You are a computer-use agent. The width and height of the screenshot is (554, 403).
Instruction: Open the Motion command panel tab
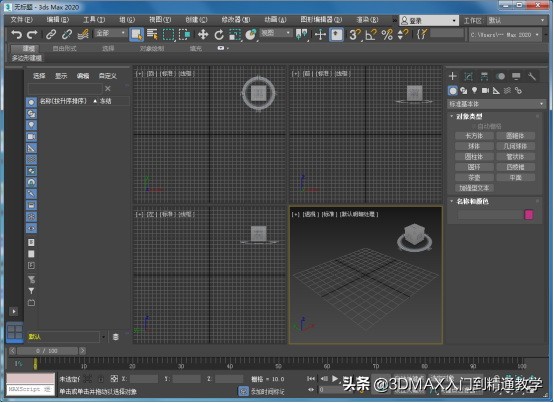coord(500,76)
